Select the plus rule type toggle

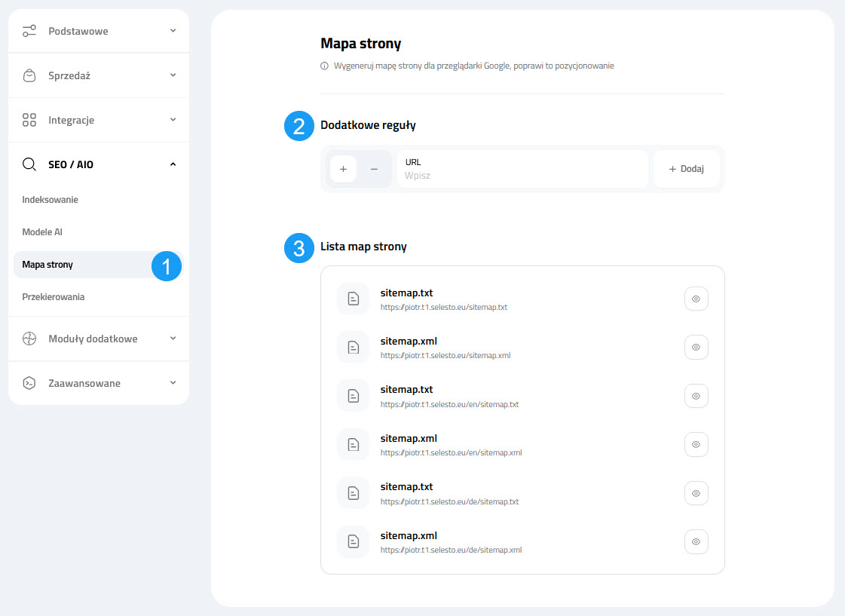click(x=343, y=169)
